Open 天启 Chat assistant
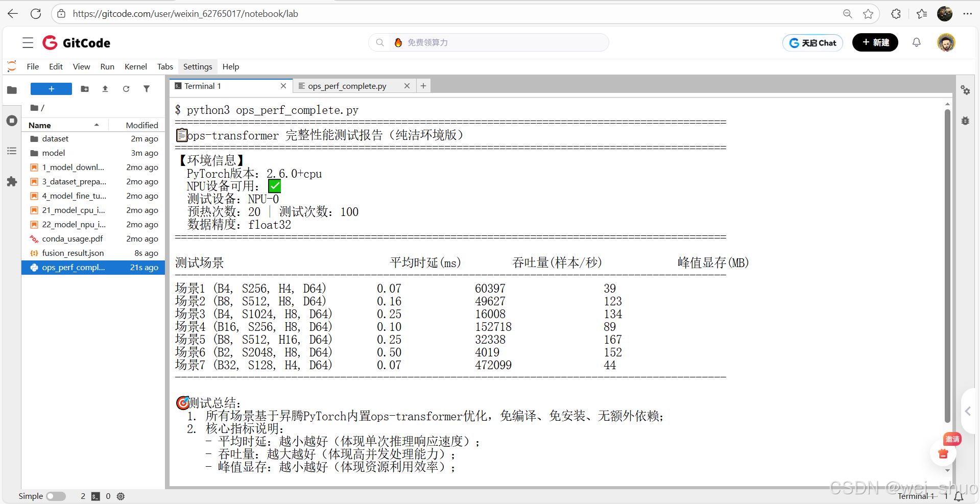Screen dimensions: 980x504 coord(812,43)
